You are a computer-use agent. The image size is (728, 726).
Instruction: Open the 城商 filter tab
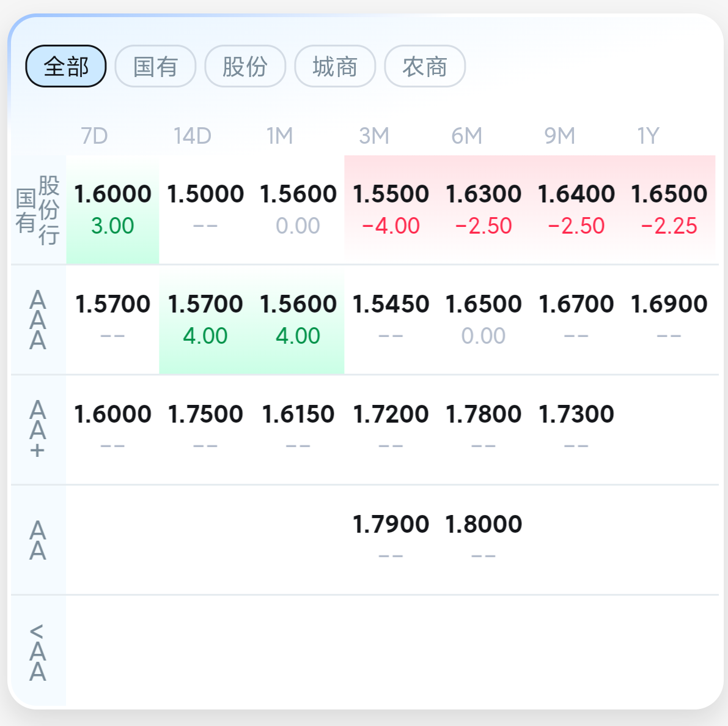click(x=335, y=66)
